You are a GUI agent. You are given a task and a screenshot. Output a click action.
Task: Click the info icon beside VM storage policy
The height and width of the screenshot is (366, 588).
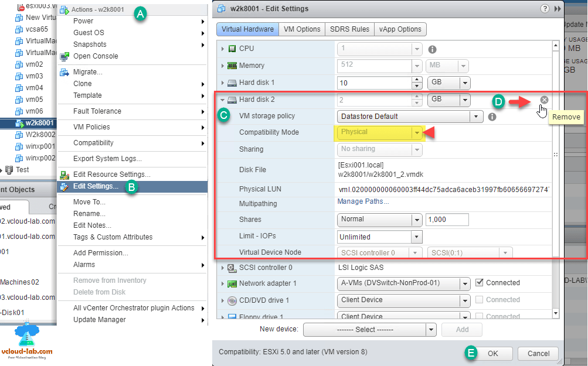click(491, 117)
